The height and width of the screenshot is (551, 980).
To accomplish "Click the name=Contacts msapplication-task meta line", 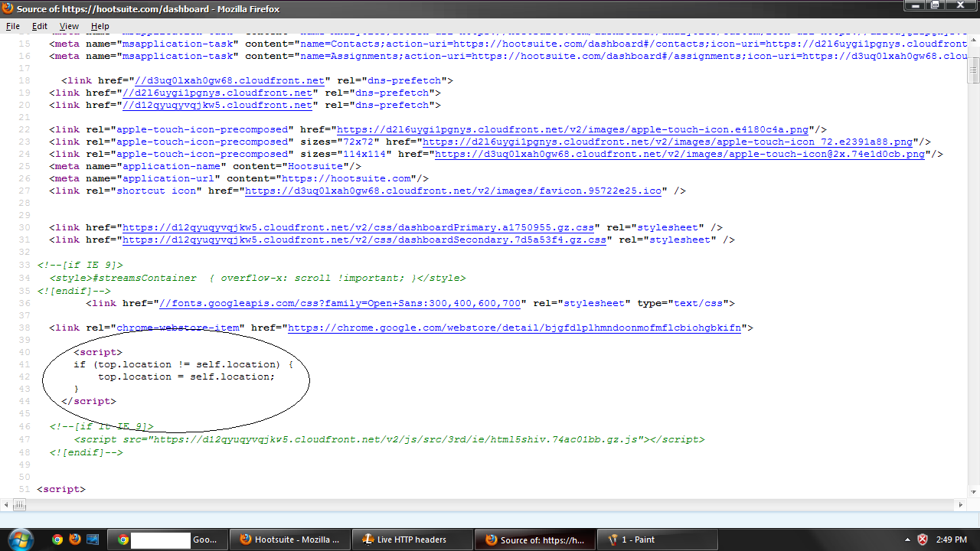I will pos(508,44).
